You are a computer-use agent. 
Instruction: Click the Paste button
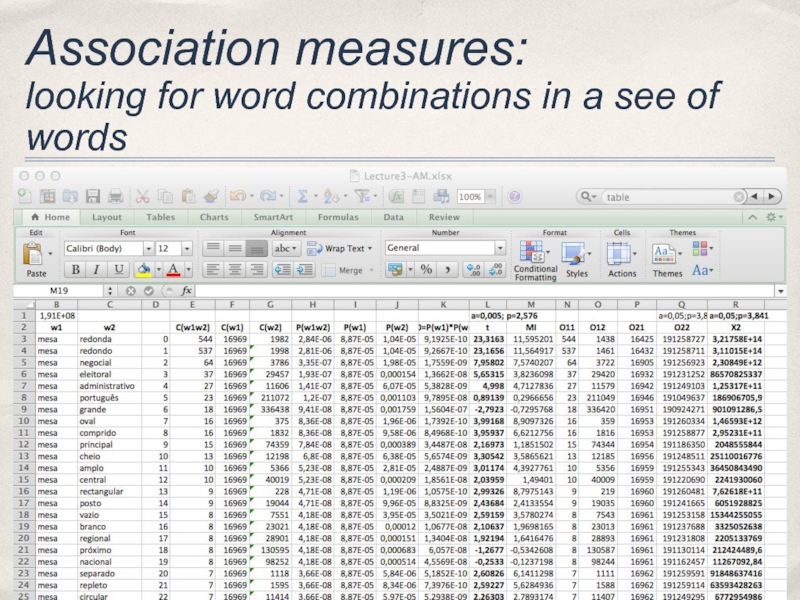tap(37, 259)
